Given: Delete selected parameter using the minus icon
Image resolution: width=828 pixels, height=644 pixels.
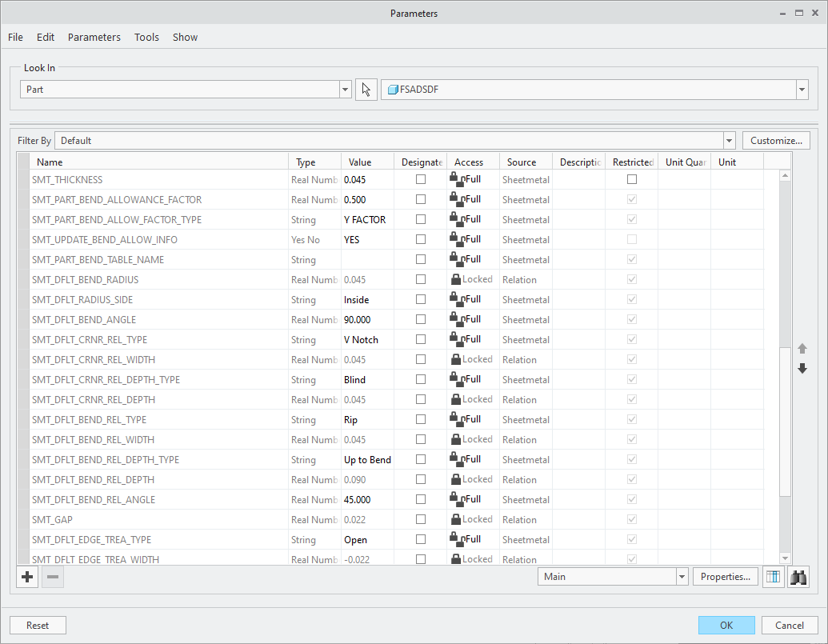Looking at the screenshot, I should click(x=52, y=576).
